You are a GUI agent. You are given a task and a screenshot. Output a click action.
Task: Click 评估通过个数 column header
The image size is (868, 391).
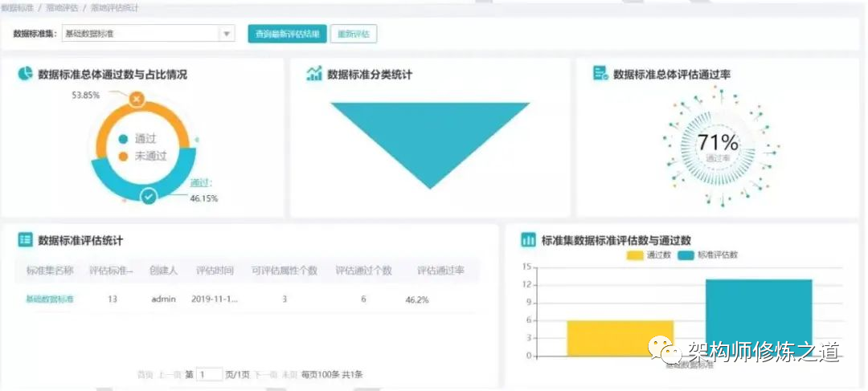pyautogui.click(x=364, y=271)
